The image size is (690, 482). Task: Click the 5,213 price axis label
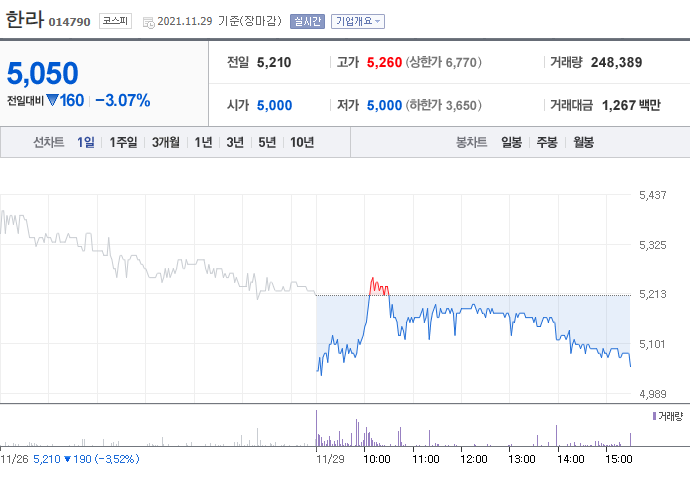653,294
